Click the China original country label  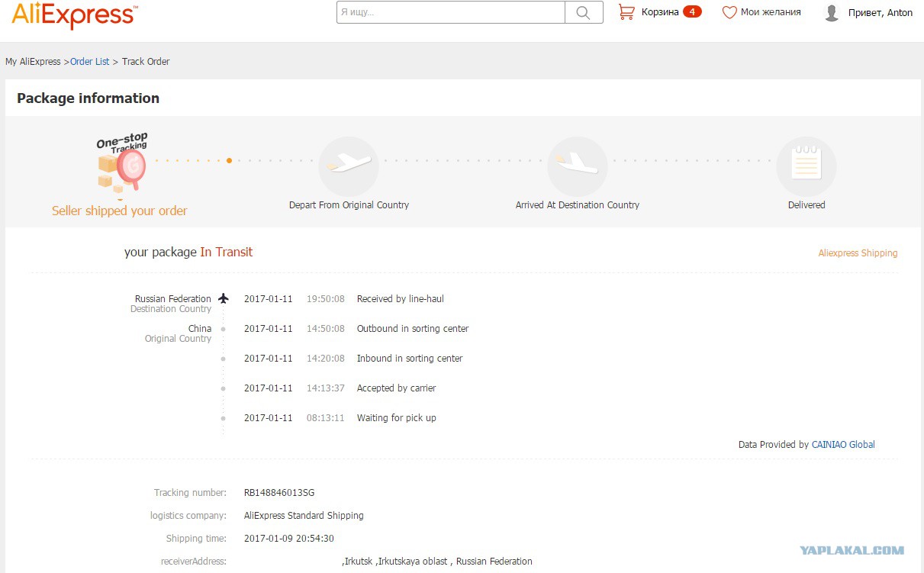pyautogui.click(x=200, y=329)
